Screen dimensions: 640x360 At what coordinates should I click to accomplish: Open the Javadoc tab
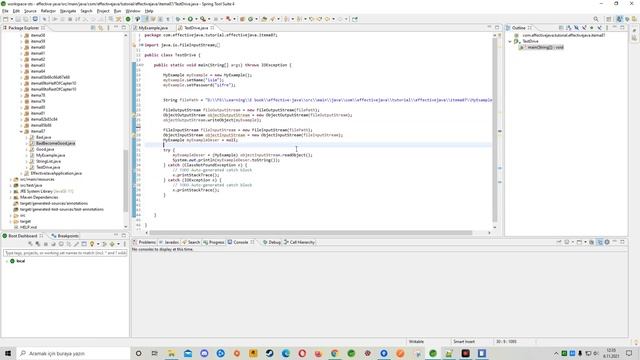[169, 242]
